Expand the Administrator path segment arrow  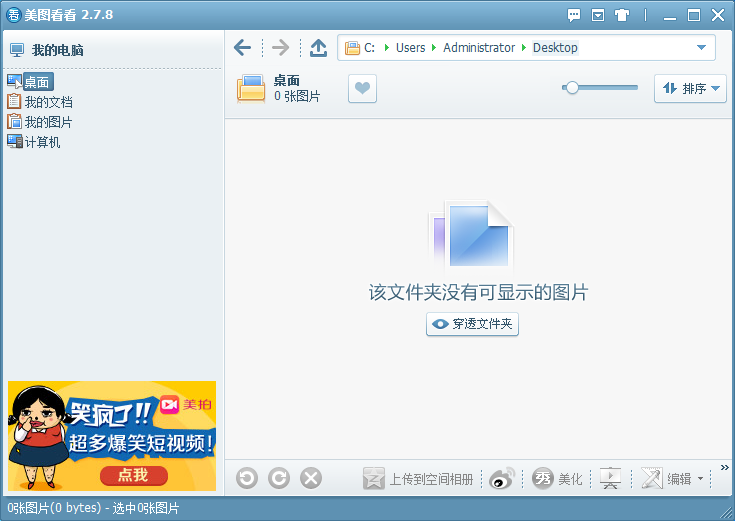click(x=524, y=48)
